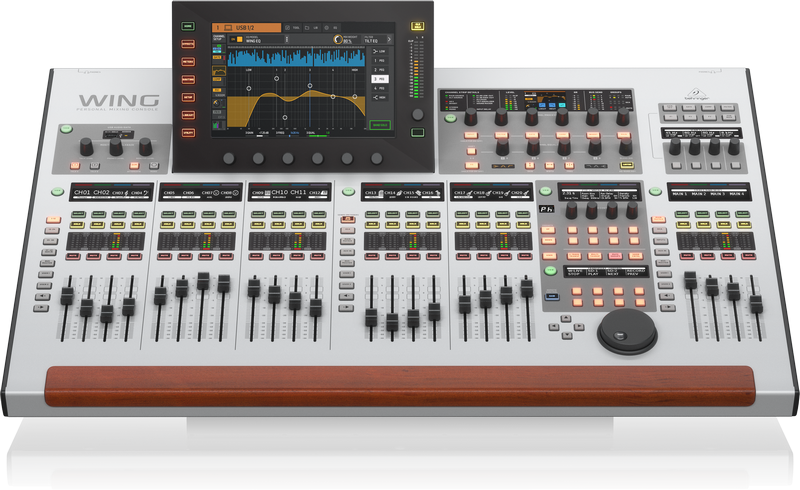This screenshot has width=800, height=490.
Task: Push the green HOME button left of touchscreen
Action: point(188,26)
